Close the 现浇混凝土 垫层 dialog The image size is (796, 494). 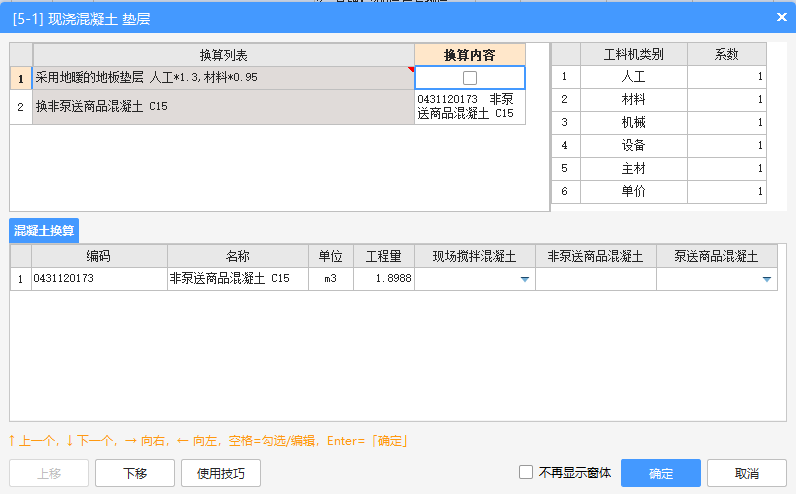(782, 17)
